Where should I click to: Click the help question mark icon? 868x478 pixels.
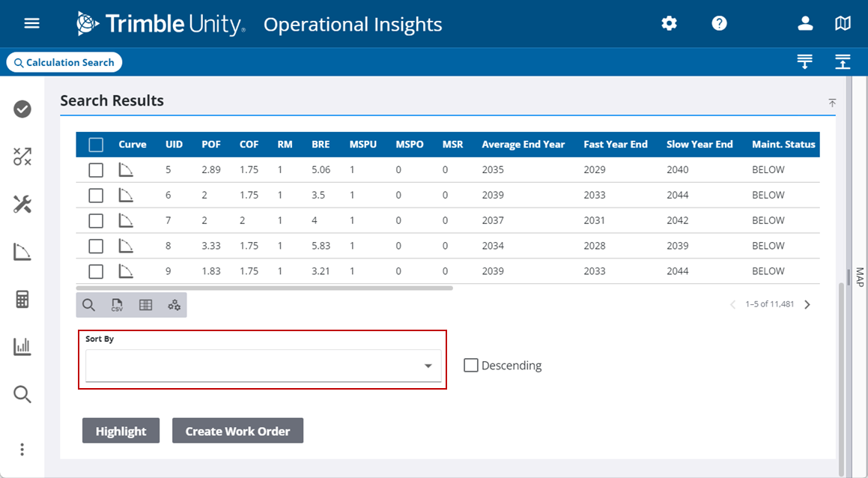(719, 23)
